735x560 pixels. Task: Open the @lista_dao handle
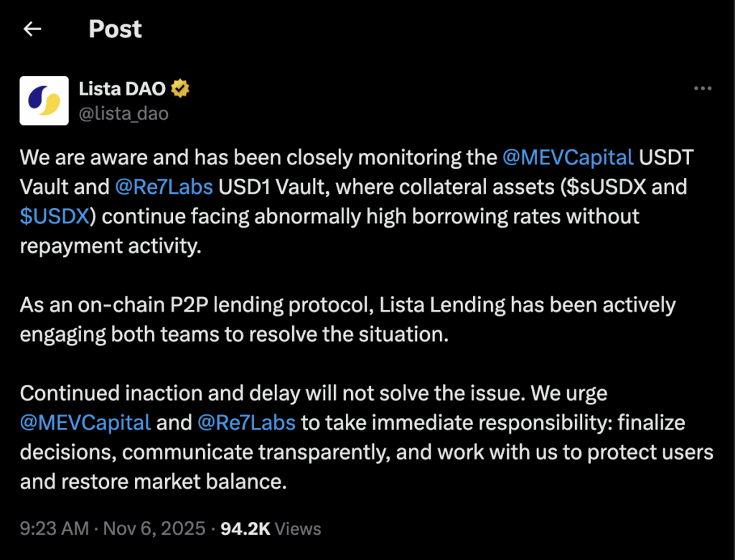(123, 113)
